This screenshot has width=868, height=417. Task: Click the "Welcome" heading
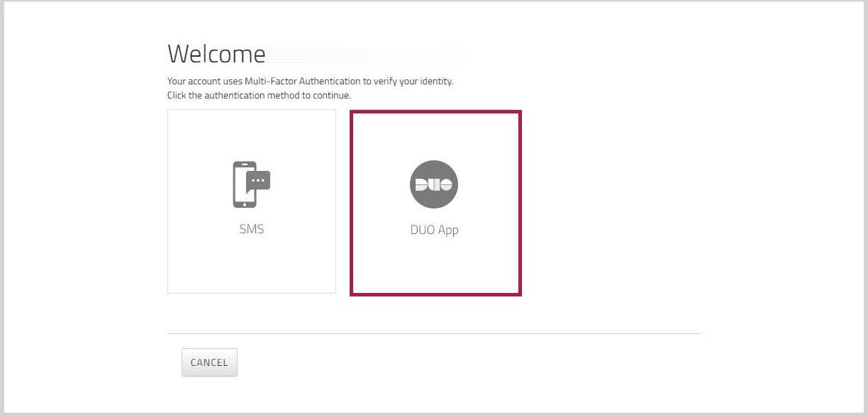(x=216, y=54)
